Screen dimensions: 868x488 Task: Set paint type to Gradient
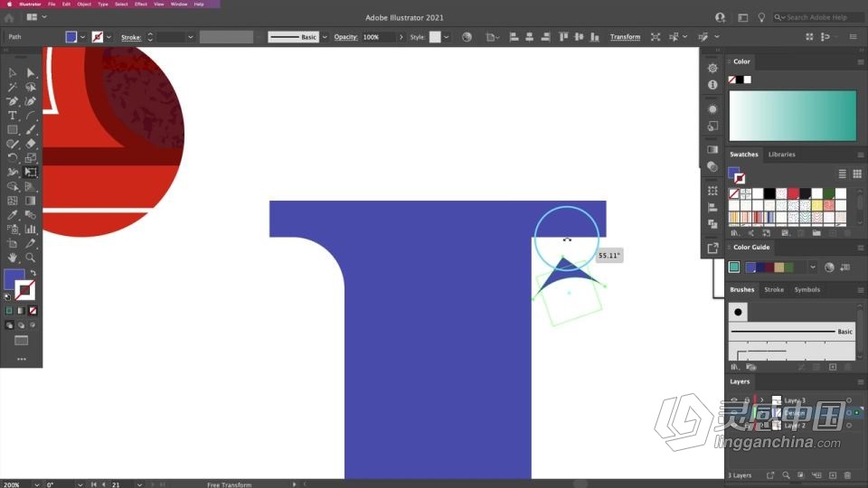(x=21, y=311)
